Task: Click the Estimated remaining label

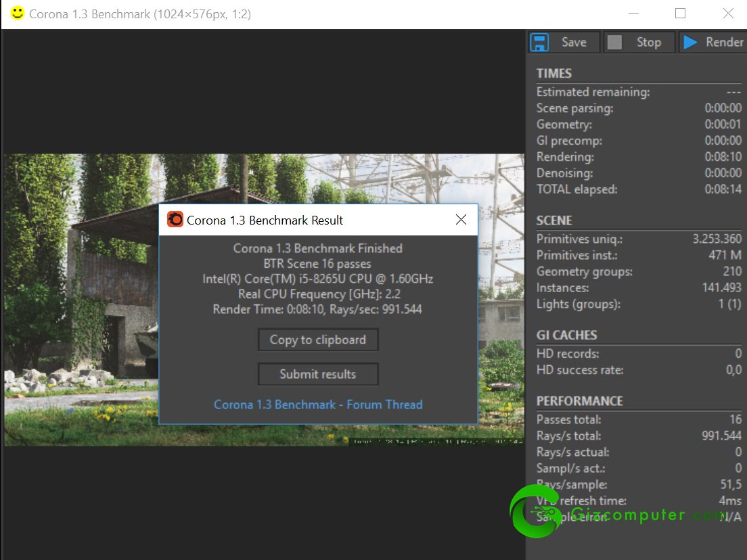Action: point(593,92)
